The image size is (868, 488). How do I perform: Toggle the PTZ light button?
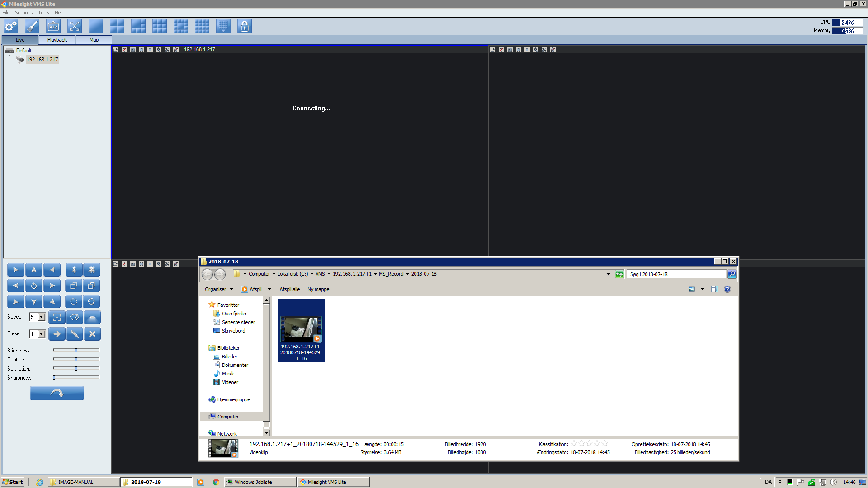(x=92, y=318)
